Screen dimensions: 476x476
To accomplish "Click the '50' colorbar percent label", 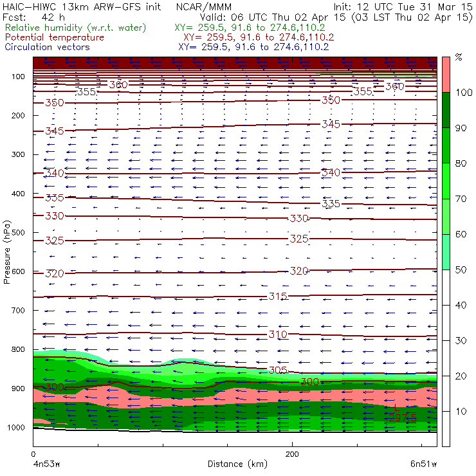I will [x=461, y=270].
